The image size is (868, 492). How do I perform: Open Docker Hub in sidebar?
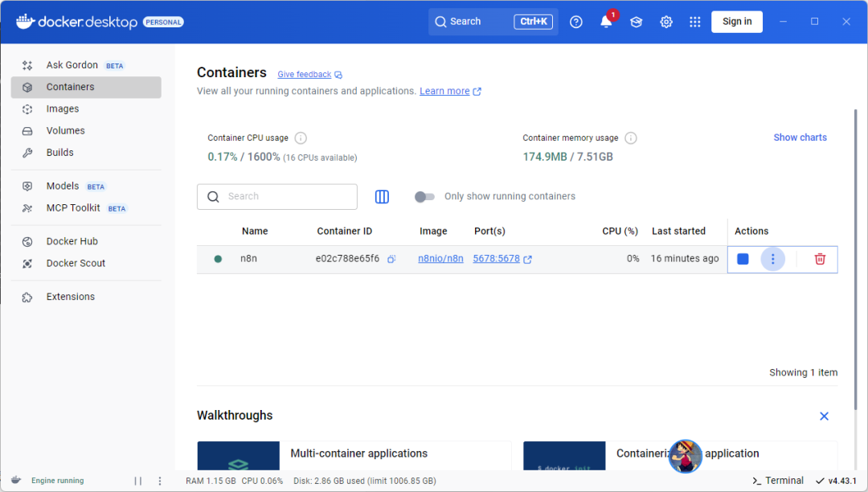[86, 241]
